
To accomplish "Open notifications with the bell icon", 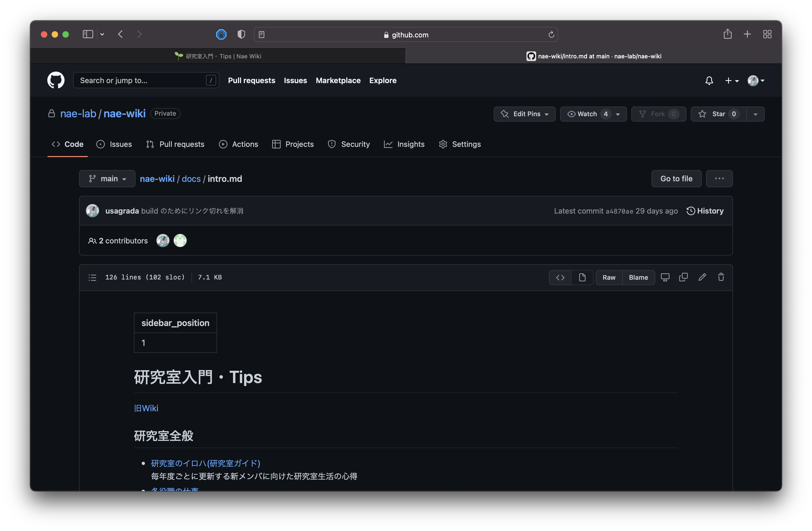I will pyautogui.click(x=709, y=80).
